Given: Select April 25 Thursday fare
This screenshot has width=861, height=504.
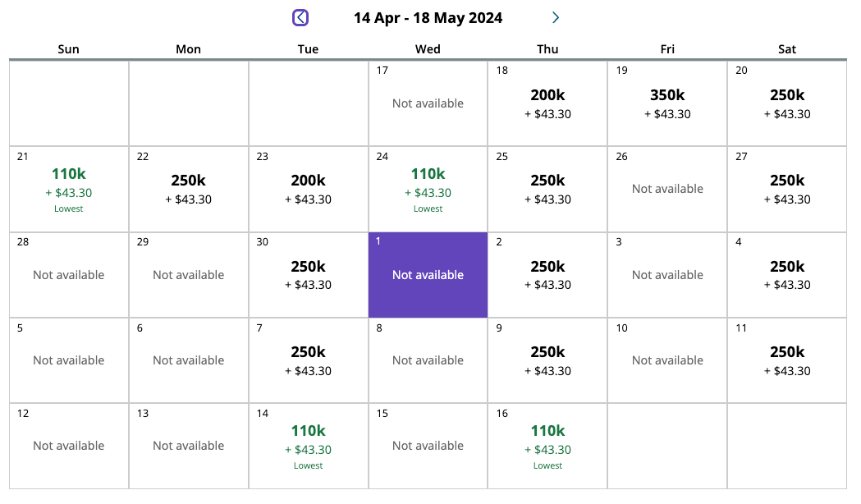Looking at the screenshot, I should 547,189.
